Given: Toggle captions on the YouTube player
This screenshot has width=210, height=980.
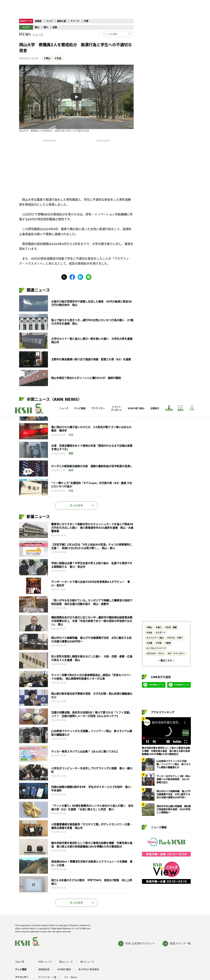Looking at the screenshot, I should [x=168, y=742].
